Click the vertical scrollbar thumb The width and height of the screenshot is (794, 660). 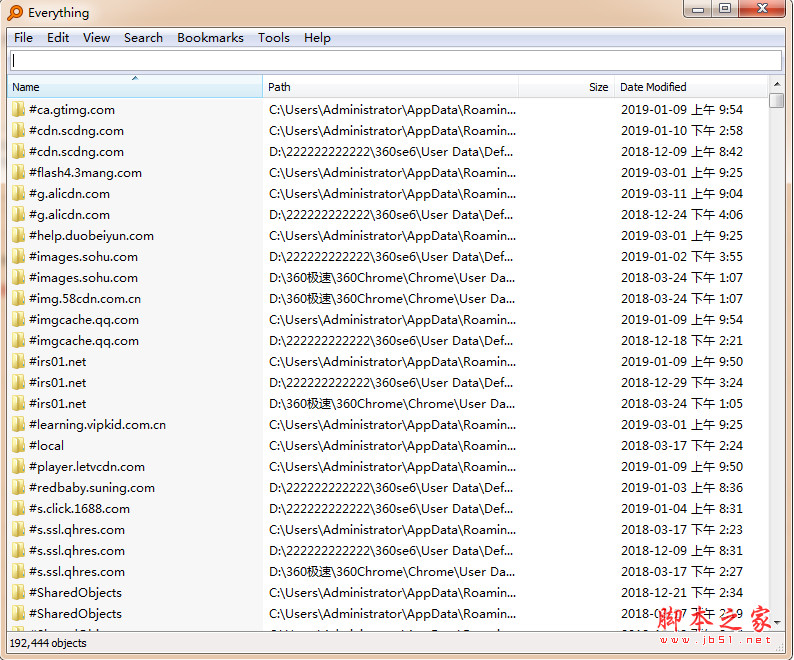point(776,100)
